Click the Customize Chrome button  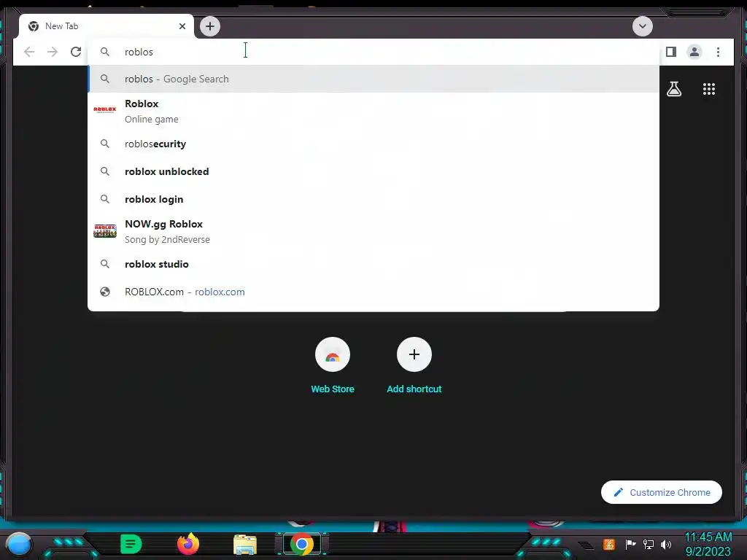pos(661,492)
